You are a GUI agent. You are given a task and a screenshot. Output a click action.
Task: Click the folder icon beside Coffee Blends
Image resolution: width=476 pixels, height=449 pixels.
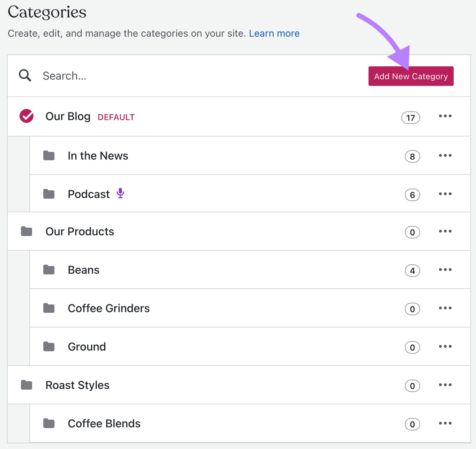click(49, 423)
